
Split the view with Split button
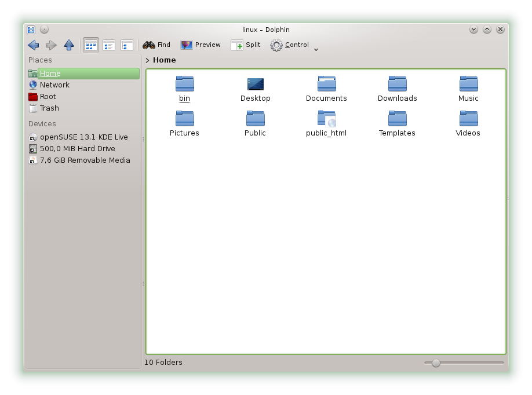click(246, 45)
